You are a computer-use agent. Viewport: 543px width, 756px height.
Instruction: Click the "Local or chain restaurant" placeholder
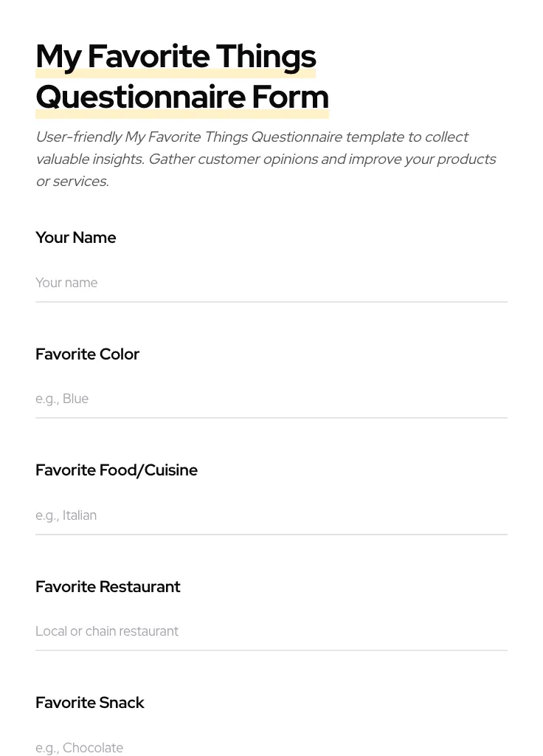(x=107, y=631)
